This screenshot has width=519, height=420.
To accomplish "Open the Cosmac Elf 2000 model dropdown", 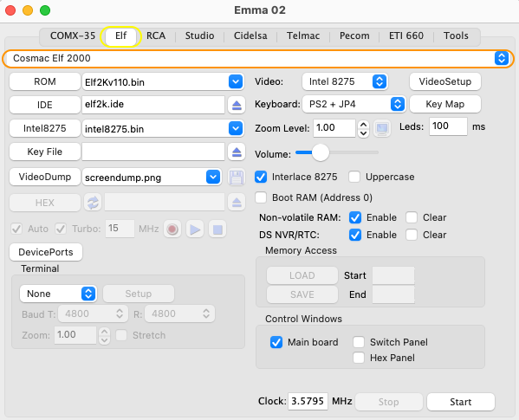I will 258,59.
